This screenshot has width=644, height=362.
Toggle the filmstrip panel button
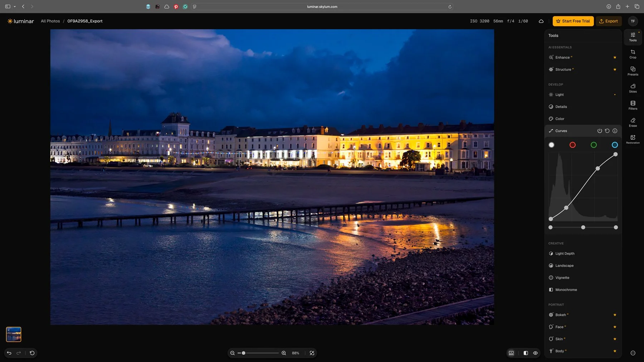pos(511,353)
